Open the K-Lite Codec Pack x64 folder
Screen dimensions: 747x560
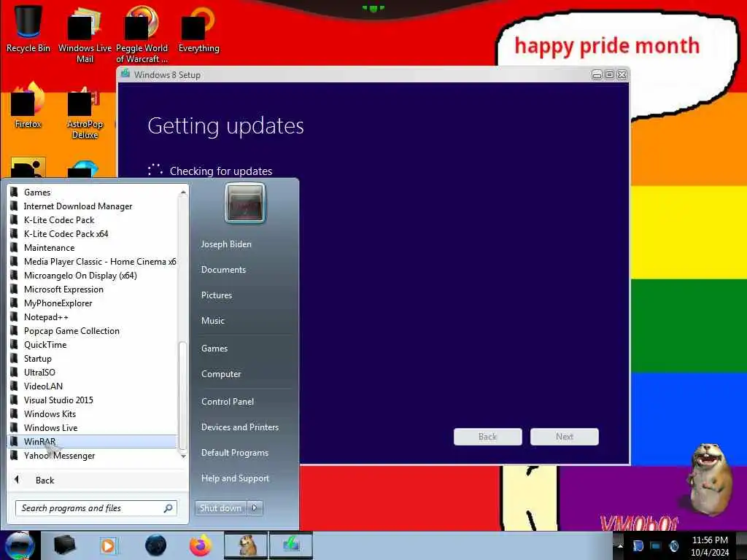coord(93,234)
